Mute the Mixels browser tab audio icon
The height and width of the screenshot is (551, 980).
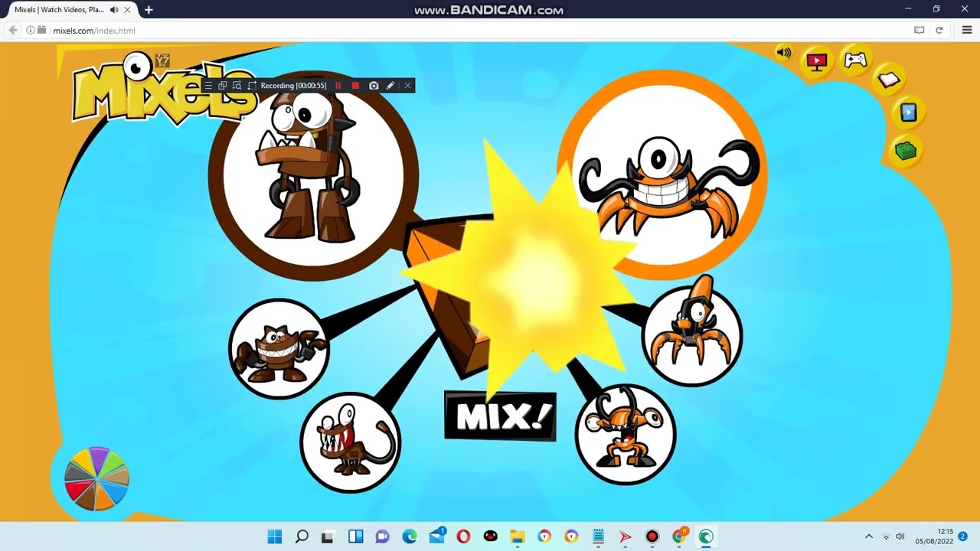[x=114, y=10]
